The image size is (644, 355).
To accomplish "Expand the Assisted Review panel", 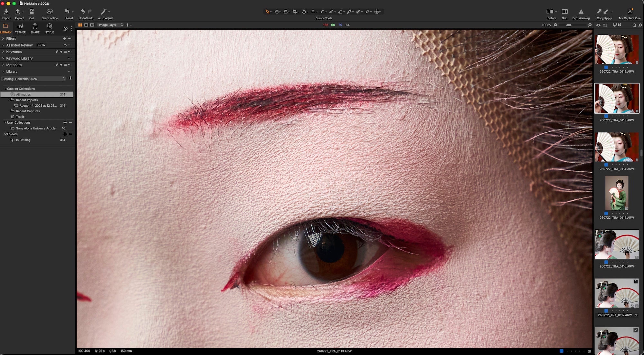I will (x=3, y=45).
